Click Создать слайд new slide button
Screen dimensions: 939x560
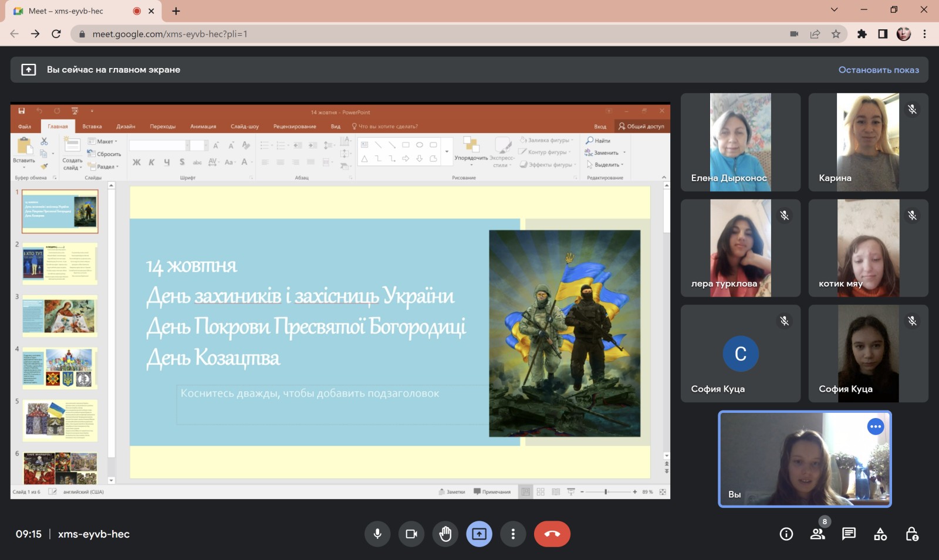[x=72, y=154]
